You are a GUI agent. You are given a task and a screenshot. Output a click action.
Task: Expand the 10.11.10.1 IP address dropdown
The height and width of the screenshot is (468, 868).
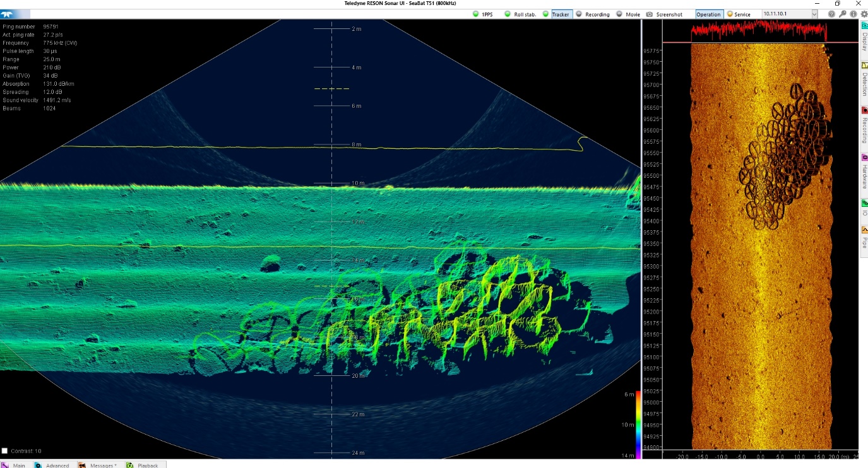(814, 14)
